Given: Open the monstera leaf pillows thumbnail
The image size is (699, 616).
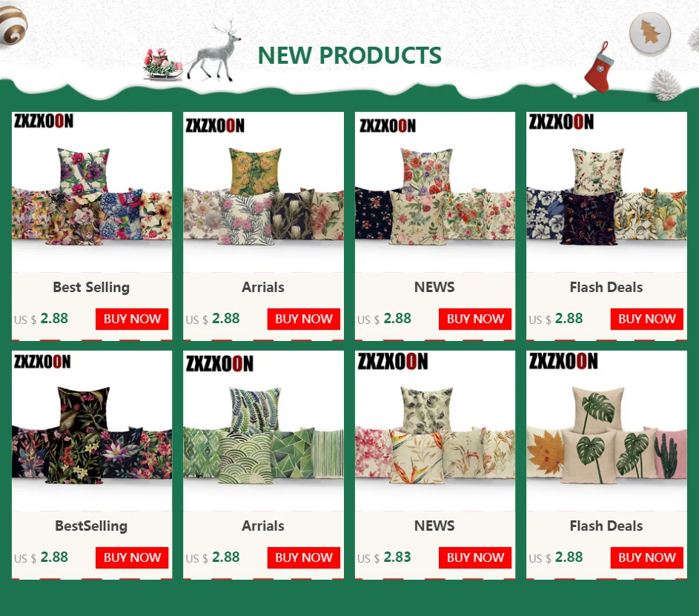Looking at the screenshot, I should (x=607, y=431).
